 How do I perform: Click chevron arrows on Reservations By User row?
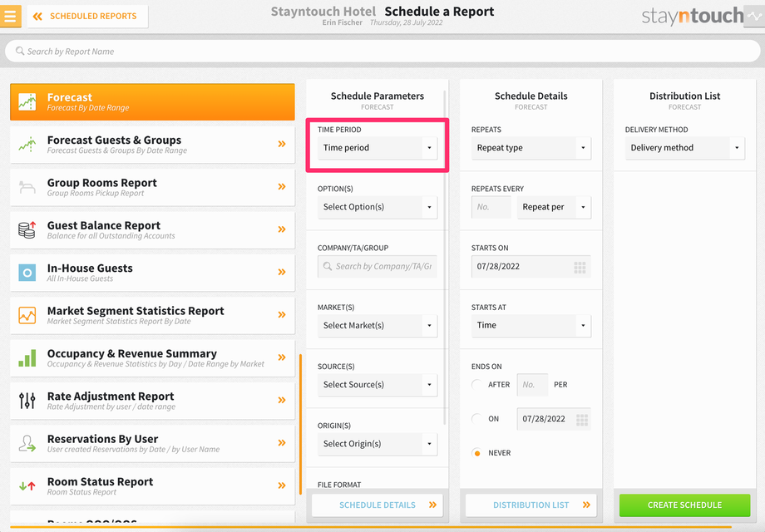[x=282, y=443]
